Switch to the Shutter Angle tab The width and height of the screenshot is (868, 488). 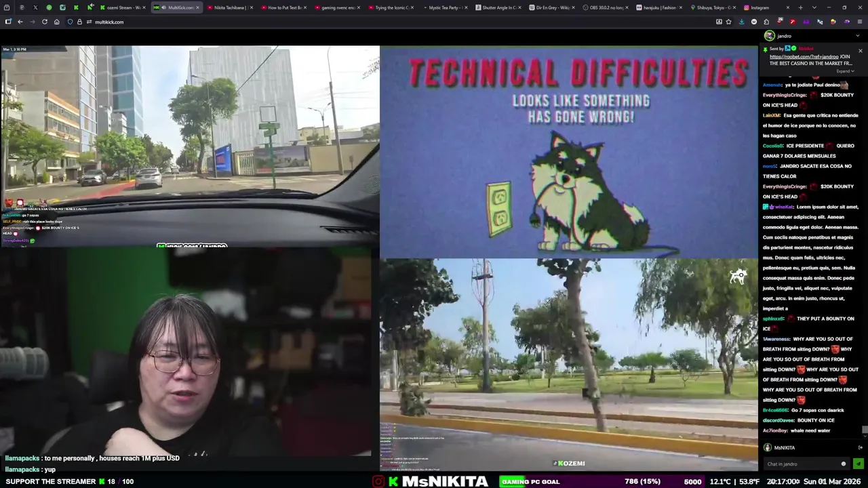pos(498,7)
